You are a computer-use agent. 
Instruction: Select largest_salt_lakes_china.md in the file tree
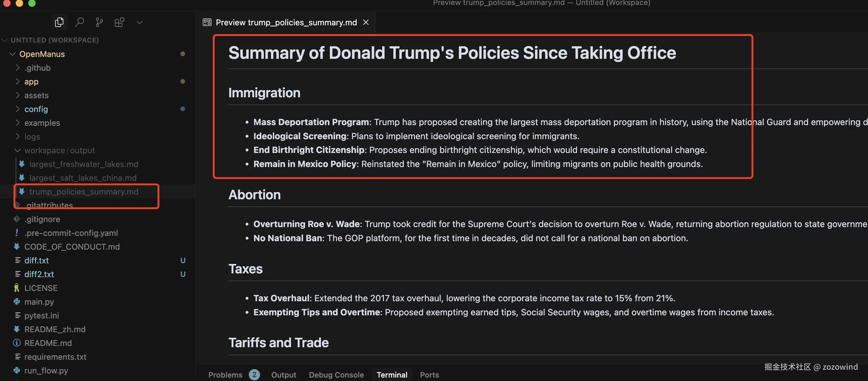83,178
